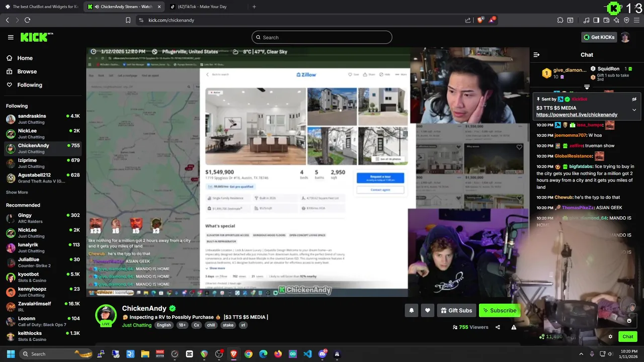
Task: Open Agustabell212 channel in sidebar
Action: point(43,178)
